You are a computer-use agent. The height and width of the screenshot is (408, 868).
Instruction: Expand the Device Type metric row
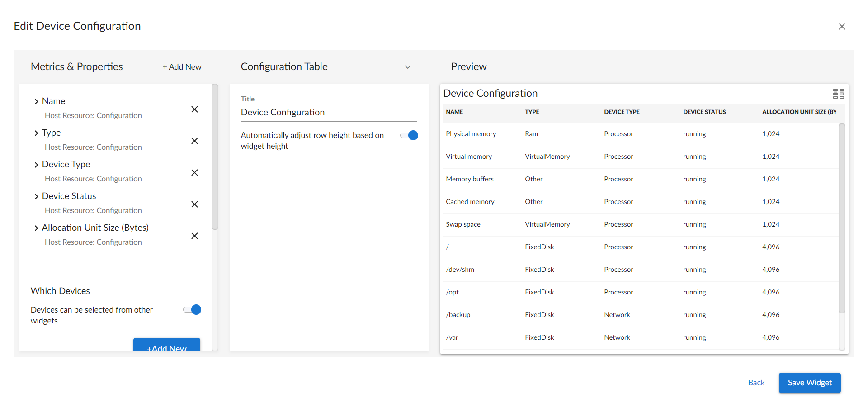click(36, 165)
